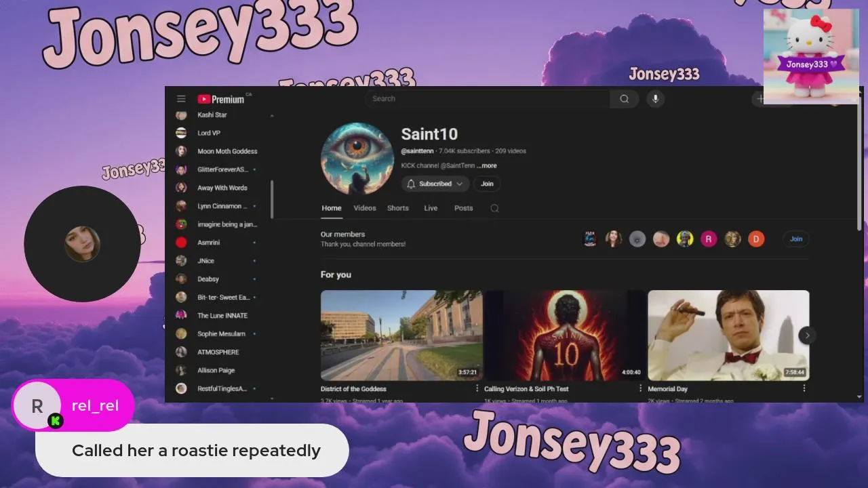The height and width of the screenshot is (488, 868).
Task: Go to YouTube Premium home logo
Action: pyautogui.click(x=221, y=99)
